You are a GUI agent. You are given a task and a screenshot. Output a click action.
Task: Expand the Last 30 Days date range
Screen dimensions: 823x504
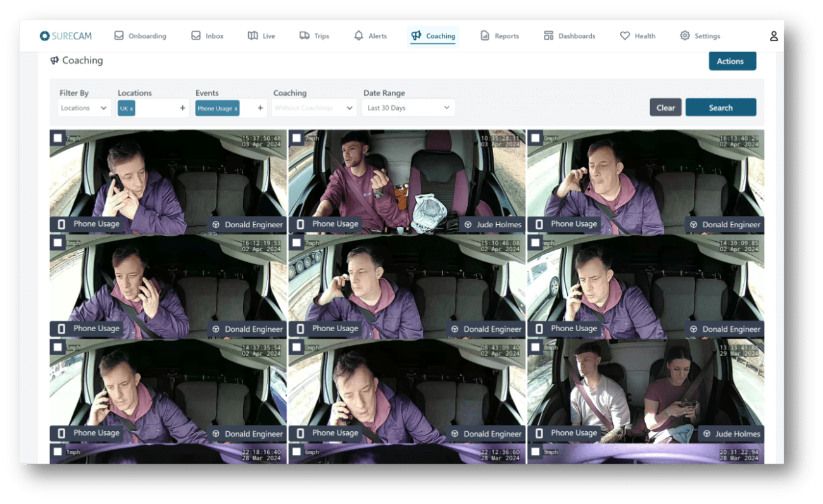click(408, 108)
